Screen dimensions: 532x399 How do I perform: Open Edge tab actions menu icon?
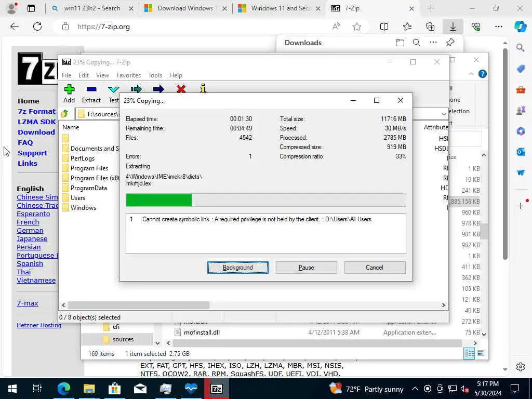pyautogui.click(x=31, y=8)
